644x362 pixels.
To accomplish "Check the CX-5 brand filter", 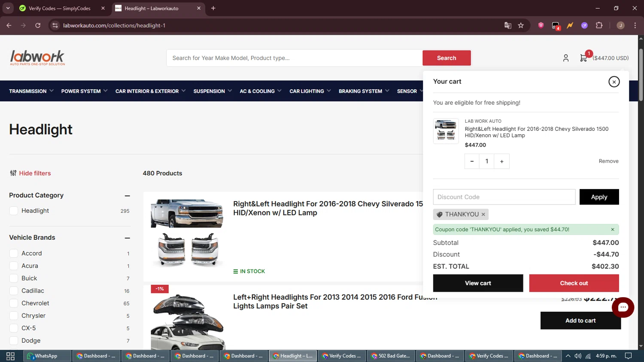I will coord(14,328).
